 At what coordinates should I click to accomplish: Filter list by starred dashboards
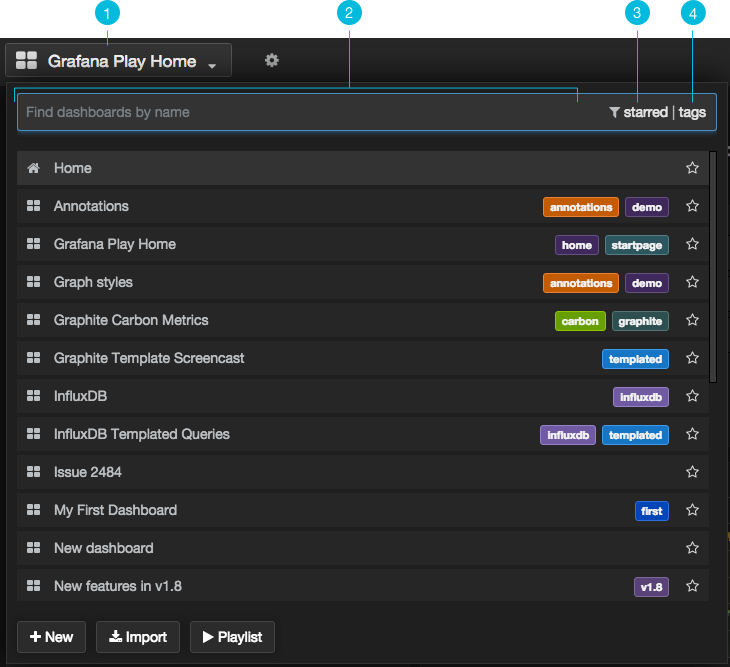click(x=645, y=112)
